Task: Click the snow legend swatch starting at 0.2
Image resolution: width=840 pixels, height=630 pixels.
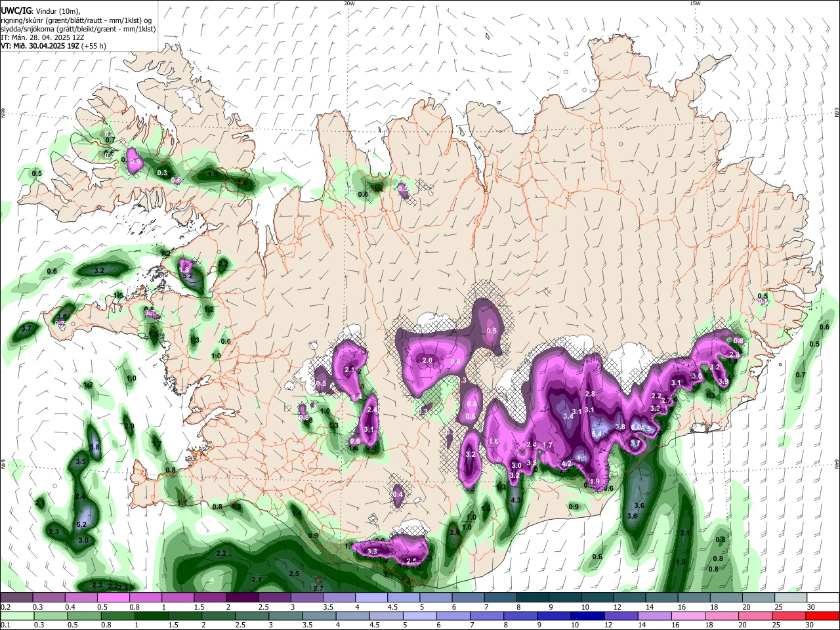Action: pos(17,598)
